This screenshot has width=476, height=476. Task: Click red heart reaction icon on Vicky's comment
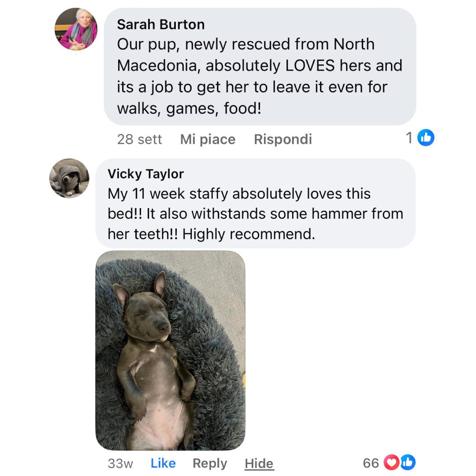point(392,462)
